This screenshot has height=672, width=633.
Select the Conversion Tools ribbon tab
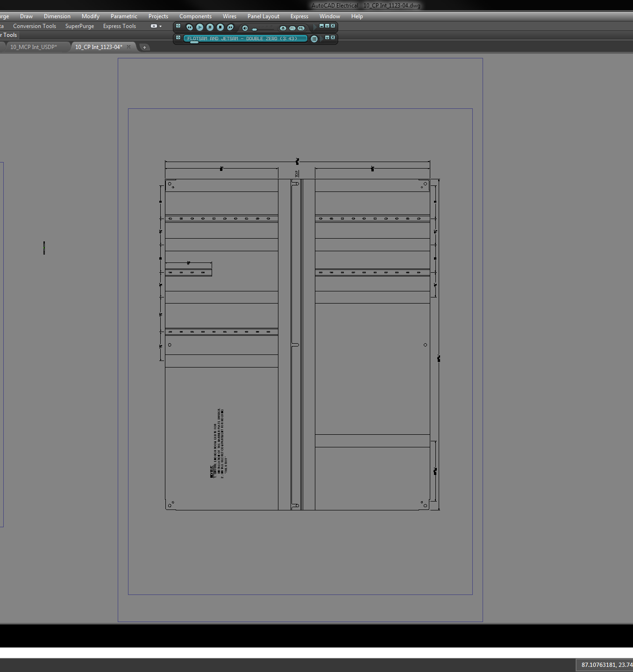coord(35,26)
